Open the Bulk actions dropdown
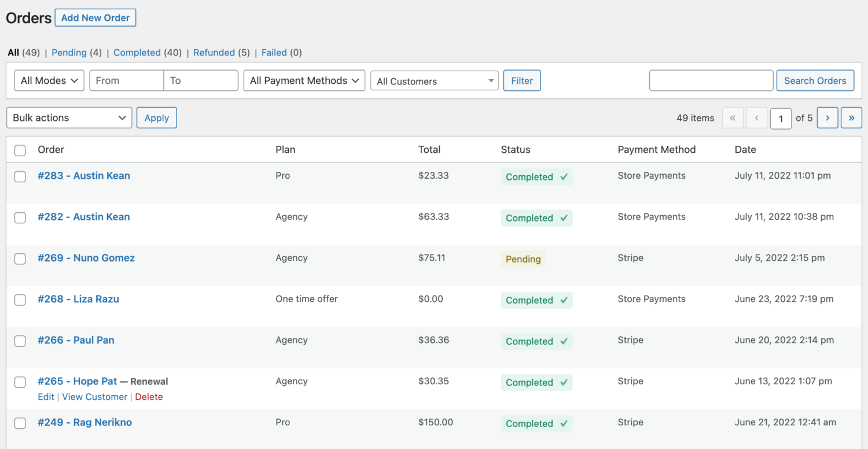 click(69, 117)
